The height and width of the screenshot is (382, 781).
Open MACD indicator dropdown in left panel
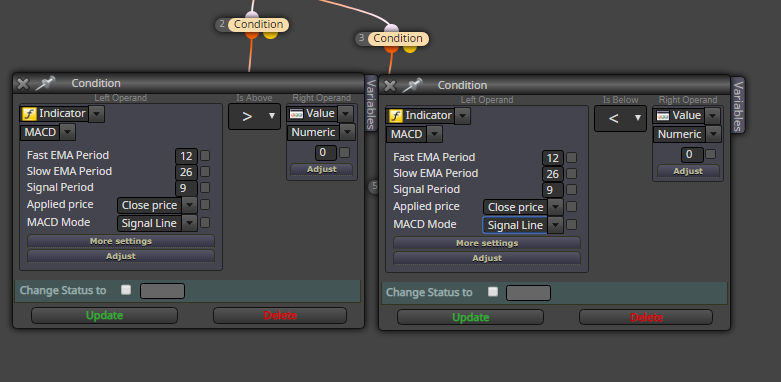pyautogui.click(x=68, y=133)
